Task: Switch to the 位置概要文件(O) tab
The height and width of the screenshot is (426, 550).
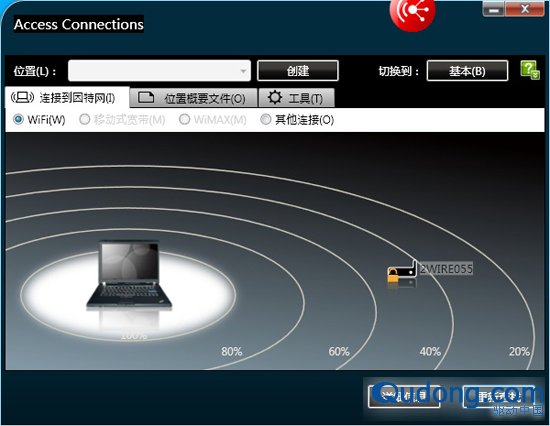Action: coord(194,98)
